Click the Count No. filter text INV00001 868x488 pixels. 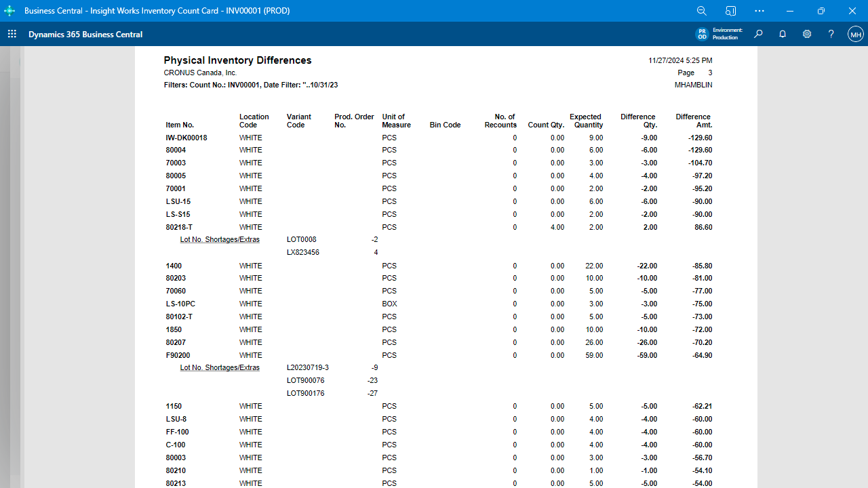(244, 85)
